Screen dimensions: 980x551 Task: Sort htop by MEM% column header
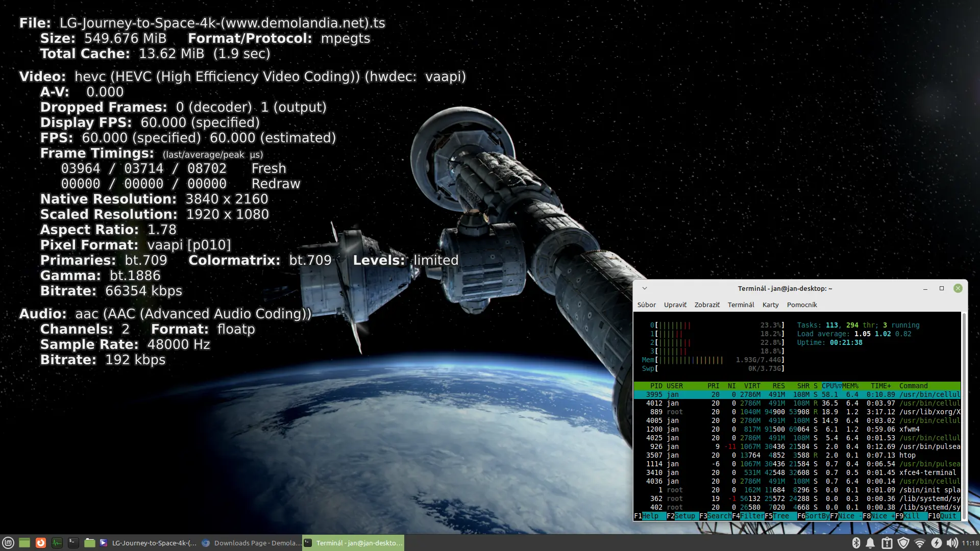(x=850, y=386)
